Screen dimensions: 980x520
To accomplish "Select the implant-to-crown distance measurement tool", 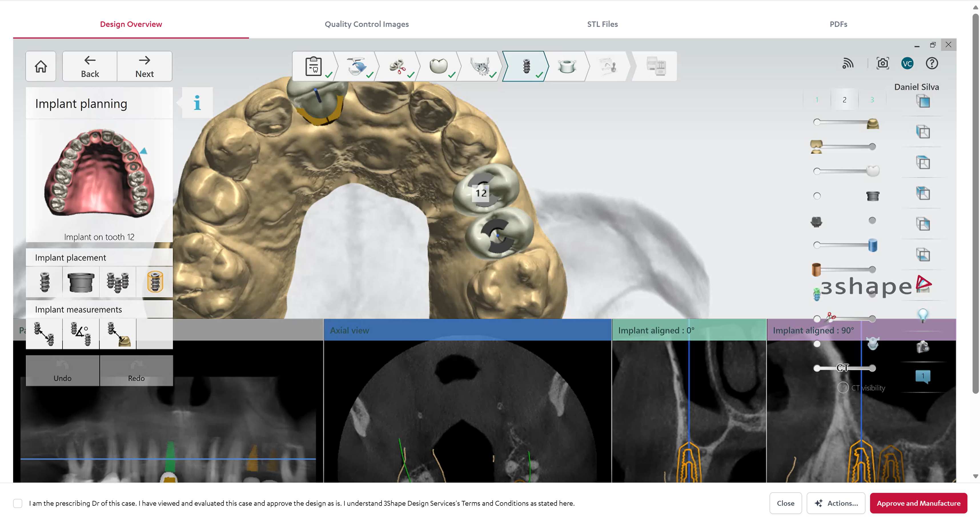I will tap(118, 333).
